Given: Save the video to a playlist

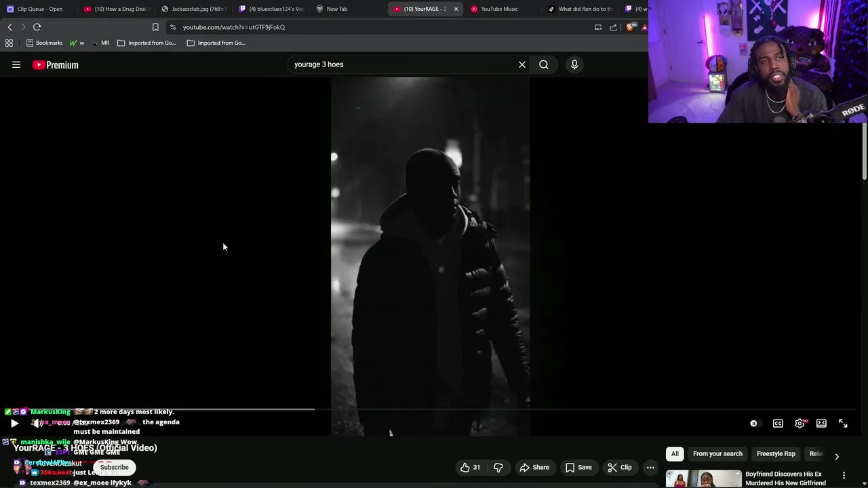Looking at the screenshot, I should click(578, 467).
